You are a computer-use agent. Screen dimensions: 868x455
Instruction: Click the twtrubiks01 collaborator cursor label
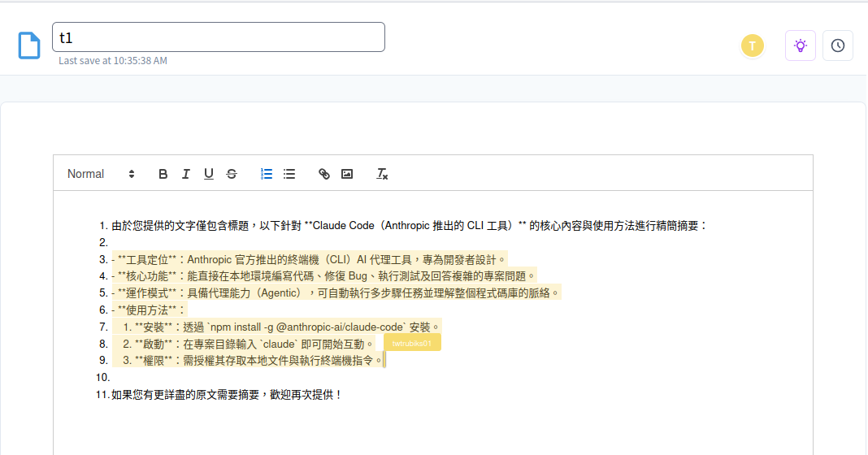412,343
